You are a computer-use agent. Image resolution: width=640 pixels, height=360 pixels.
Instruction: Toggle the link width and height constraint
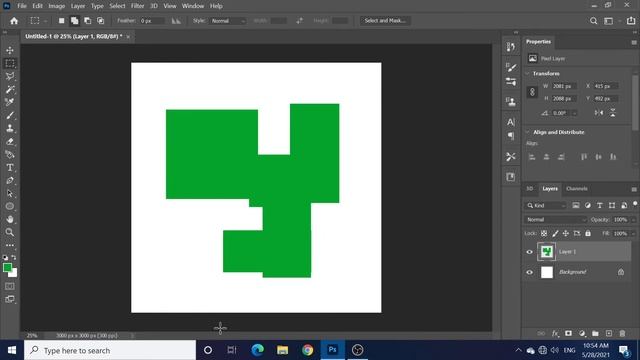[x=532, y=92]
